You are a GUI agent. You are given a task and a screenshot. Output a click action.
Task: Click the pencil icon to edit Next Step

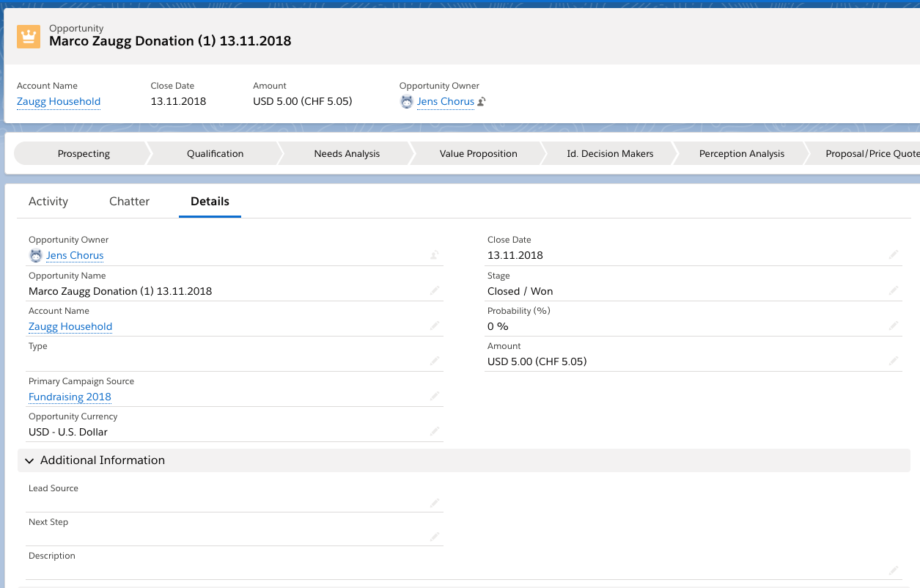pos(434,536)
